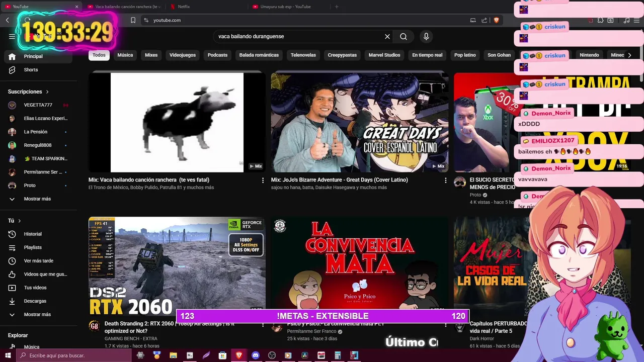This screenshot has width=644, height=362.
Task: Open Death Stranding video options menu
Action: point(263,324)
